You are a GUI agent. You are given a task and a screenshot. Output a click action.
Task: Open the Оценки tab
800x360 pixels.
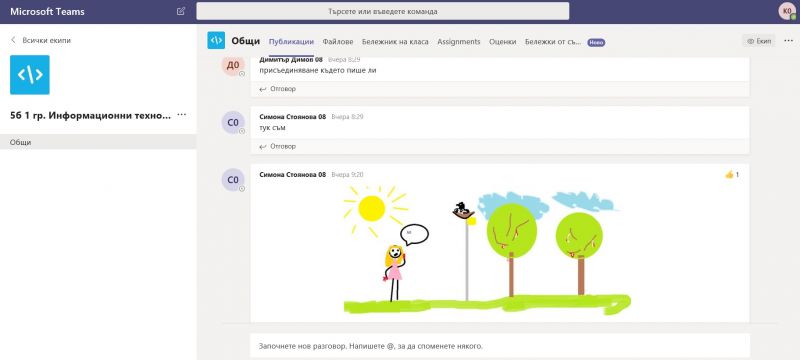503,42
